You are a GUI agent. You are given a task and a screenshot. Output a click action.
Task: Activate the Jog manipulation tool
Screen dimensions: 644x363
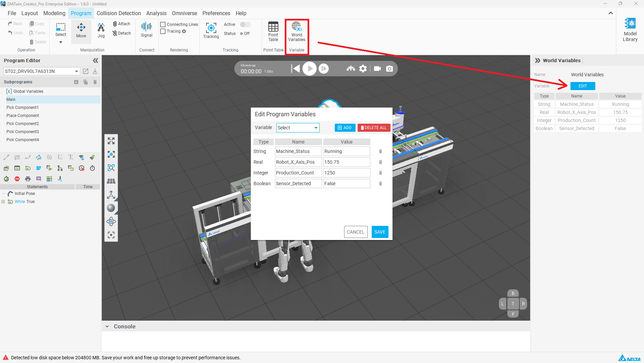point(101,30)
